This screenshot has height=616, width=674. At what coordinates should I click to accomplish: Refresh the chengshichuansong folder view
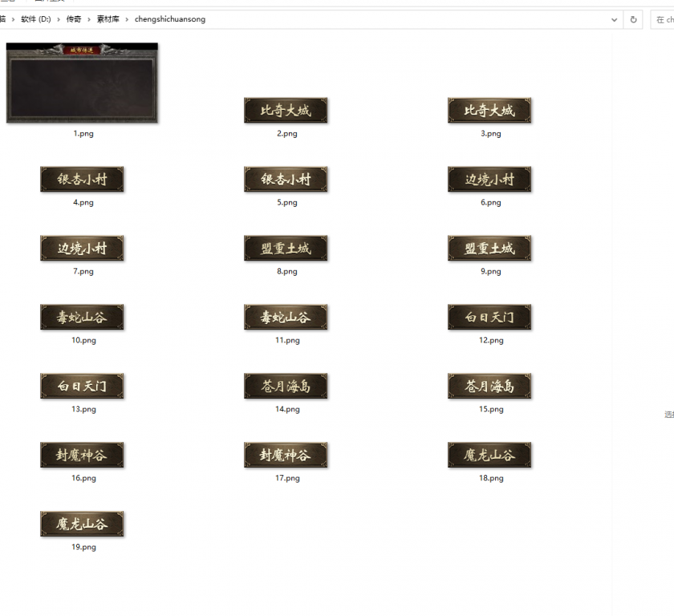[635, 19]
